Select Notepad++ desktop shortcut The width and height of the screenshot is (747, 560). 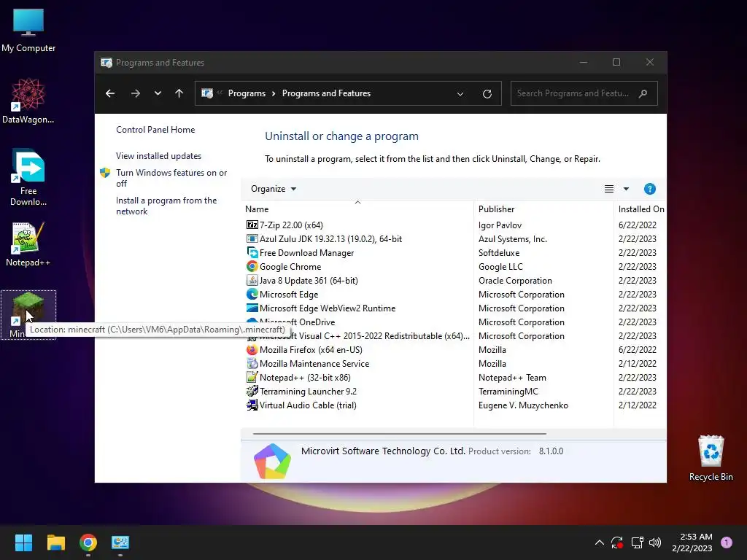(x=28, y=244)
